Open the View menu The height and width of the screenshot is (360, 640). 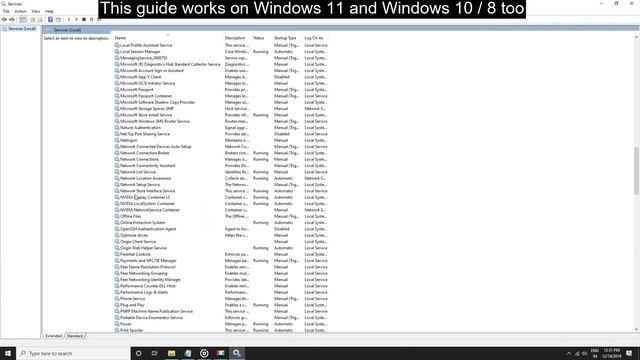[36, 11]
